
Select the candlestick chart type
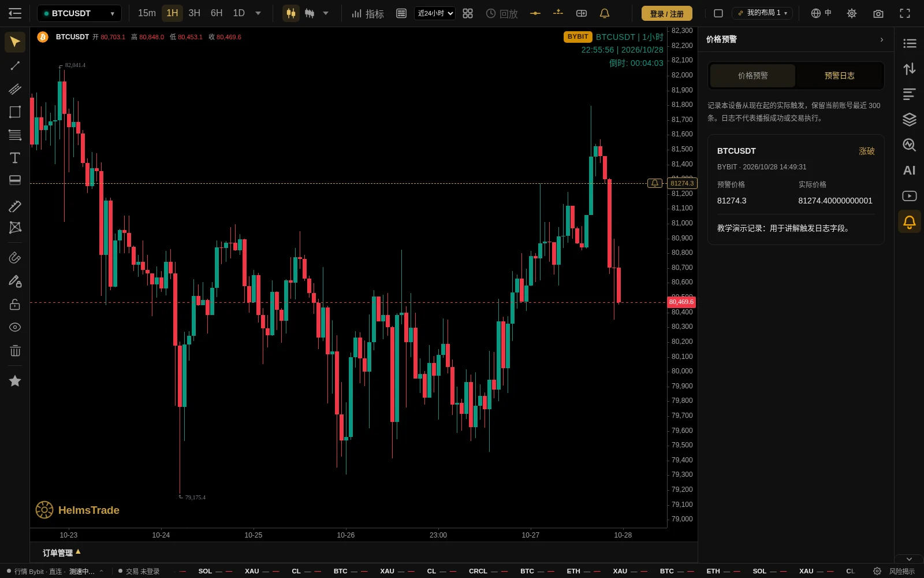tap(291, 13)
